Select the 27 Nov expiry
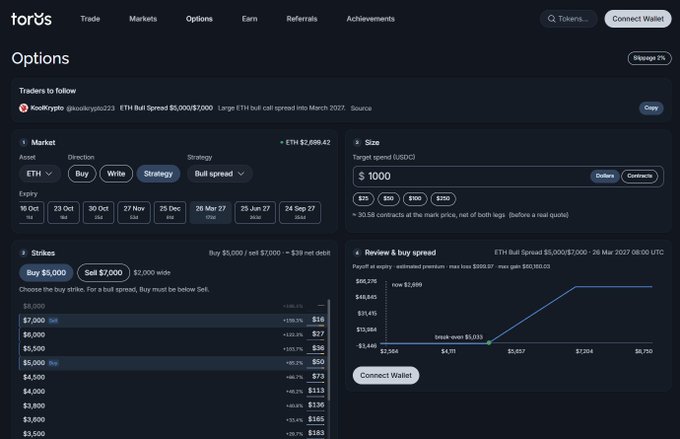Screen dimensions: 680x439 (x=134, y=212)
